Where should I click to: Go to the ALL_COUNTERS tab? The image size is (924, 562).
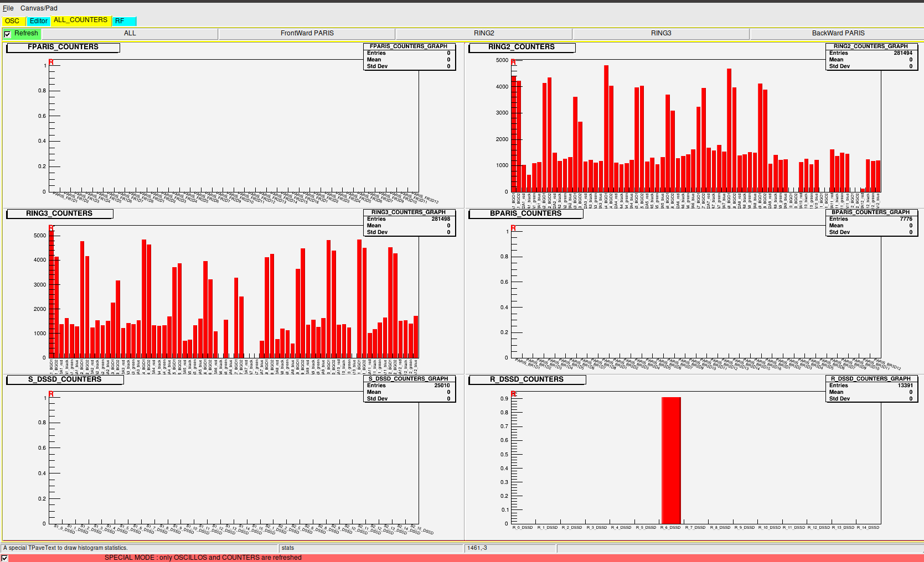pos(81,20)
